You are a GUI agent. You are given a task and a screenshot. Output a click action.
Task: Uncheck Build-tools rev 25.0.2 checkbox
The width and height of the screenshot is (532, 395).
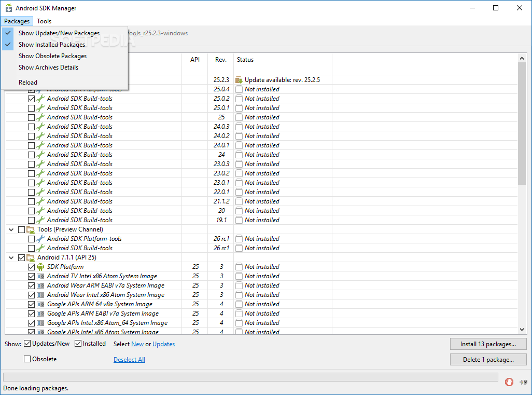tap(31, 99)
